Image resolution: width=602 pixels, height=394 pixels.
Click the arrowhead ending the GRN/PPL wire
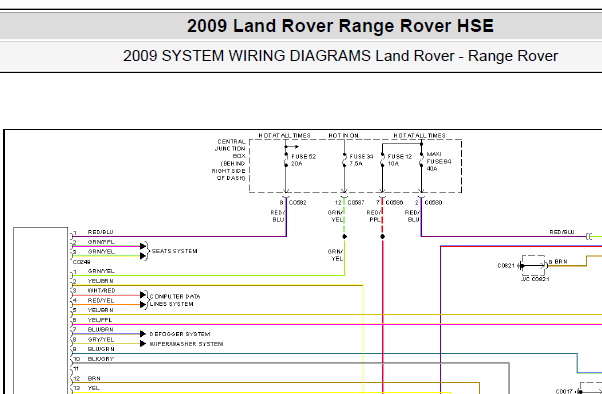(x=143, y=246)
